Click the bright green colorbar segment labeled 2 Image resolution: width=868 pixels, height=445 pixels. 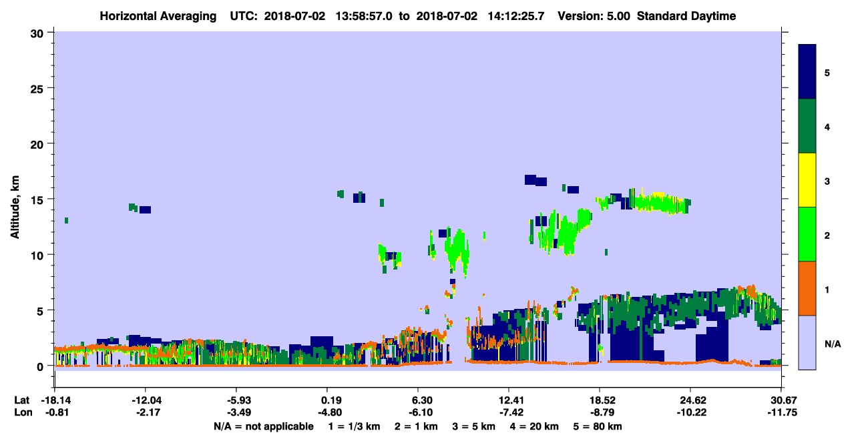[807, 234]
